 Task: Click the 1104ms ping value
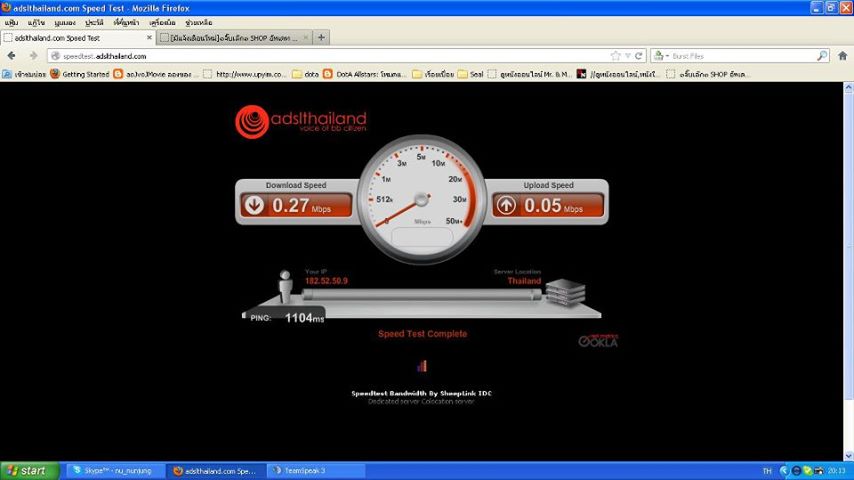pos(304,318)
